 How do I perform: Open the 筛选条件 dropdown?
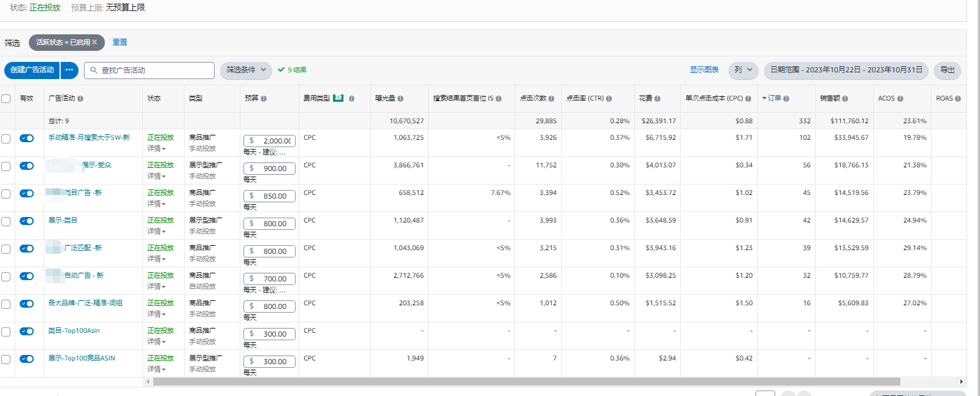pos(246,70)
